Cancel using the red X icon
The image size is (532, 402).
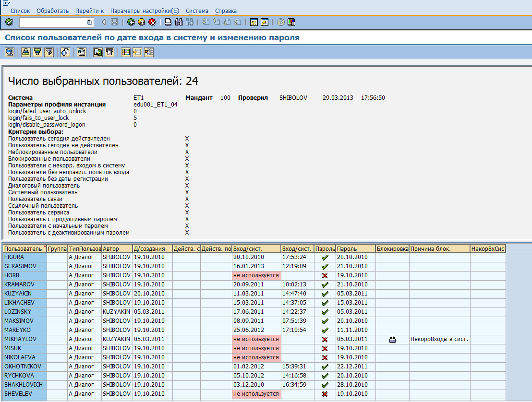[153, 22]
